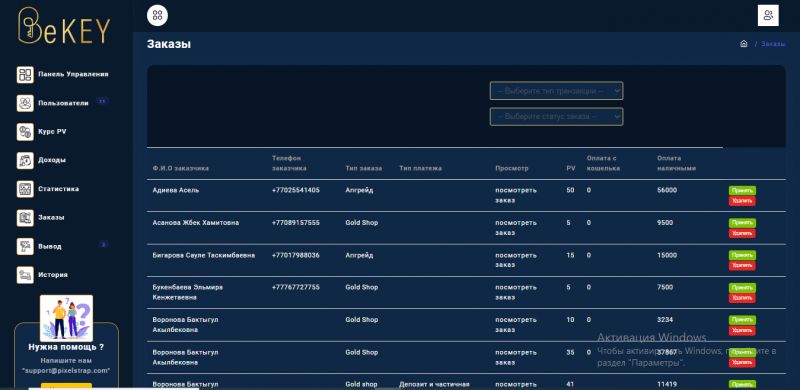The width and height of the screenshot is (800, 390).
Task: Click the Доходы sidebar icon
Action: 25,160
